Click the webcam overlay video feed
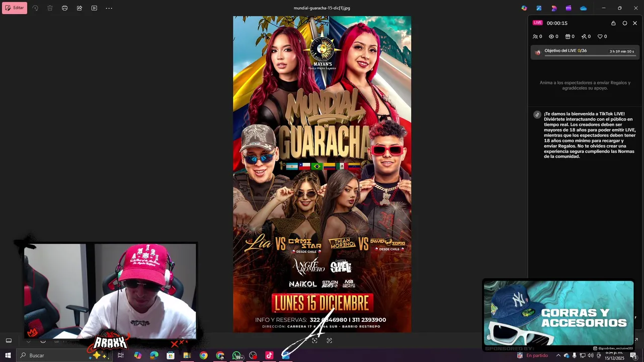The width and height of the screenshot is (644, 362). tap(110, 292)
